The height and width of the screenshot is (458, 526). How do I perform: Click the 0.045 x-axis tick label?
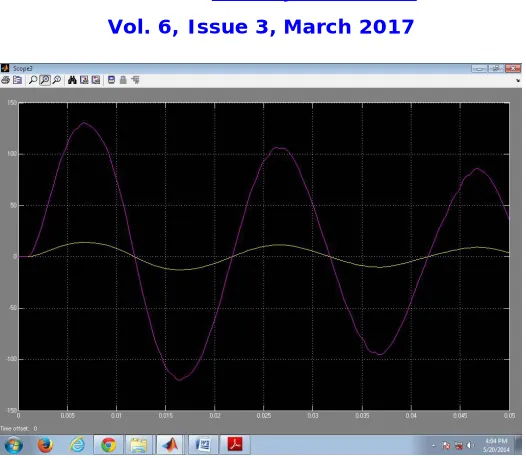click(460, 416)
